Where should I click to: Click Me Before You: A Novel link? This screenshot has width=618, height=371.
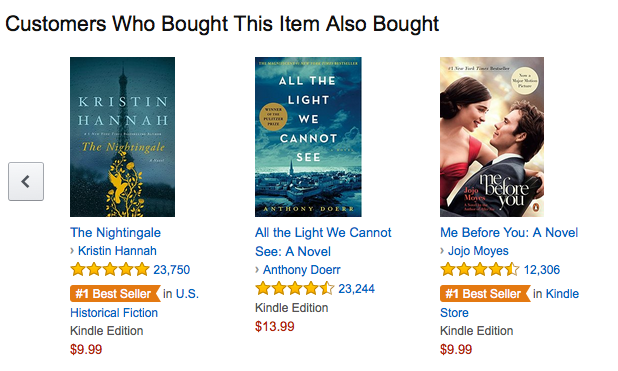point(509,233)
